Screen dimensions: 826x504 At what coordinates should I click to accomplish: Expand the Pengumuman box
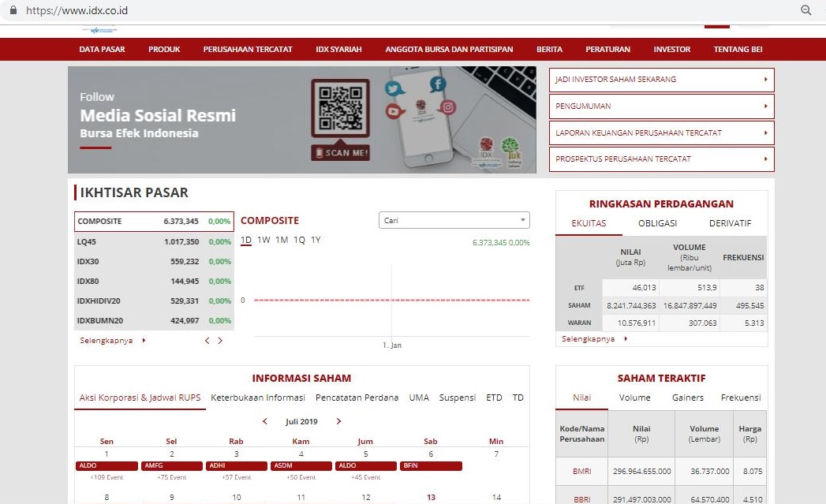(x=662, y=106)
